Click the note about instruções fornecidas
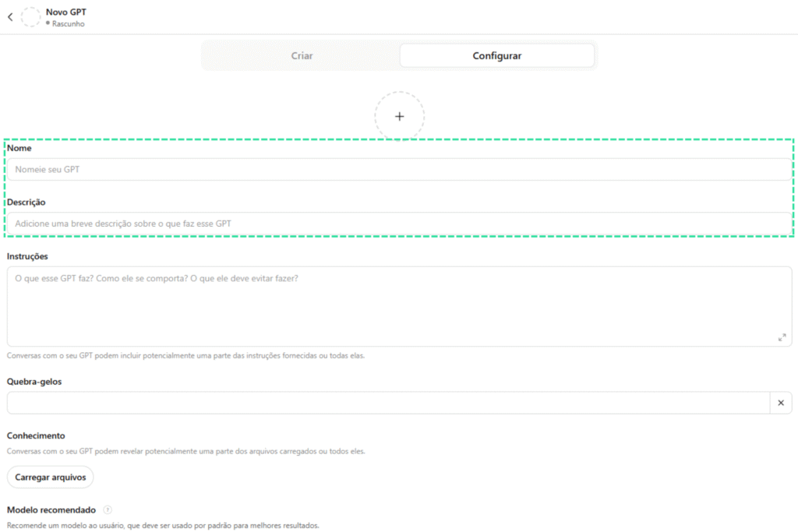The height and width of the screenshot is (532, 798). point(185,355)
